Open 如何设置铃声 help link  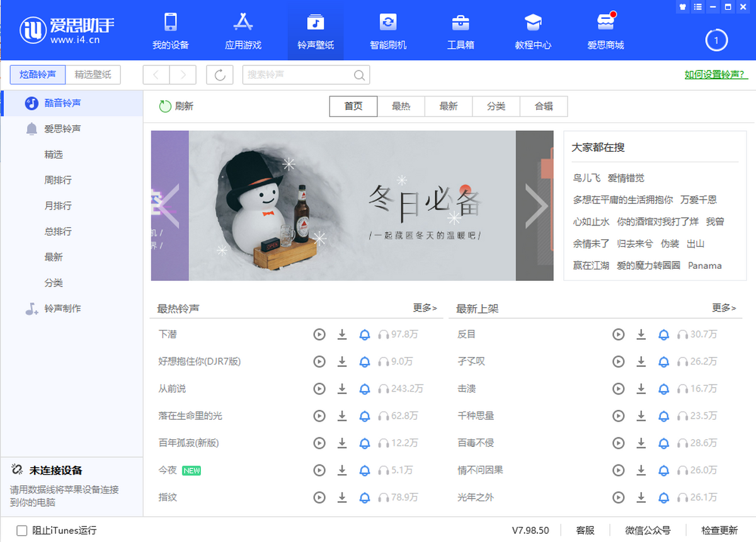click(x=716, y=74)
